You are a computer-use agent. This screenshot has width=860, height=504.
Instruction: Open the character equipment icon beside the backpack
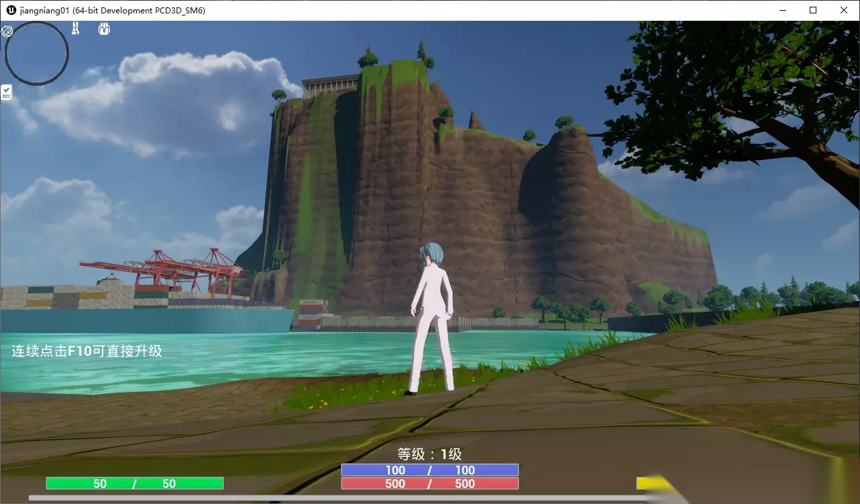point(76,29)
